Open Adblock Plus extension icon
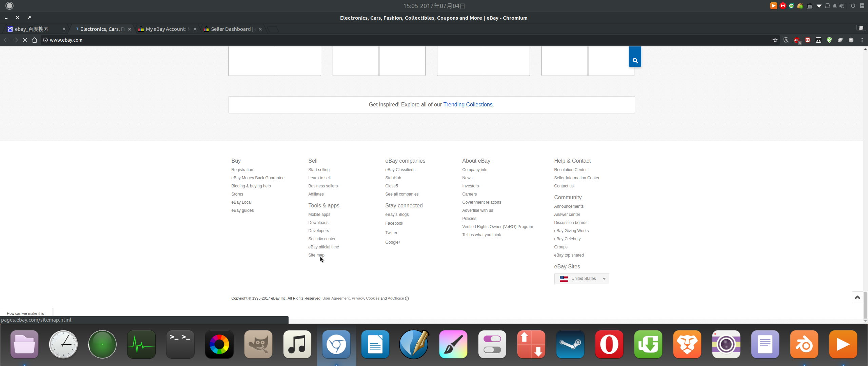This screenshot has height=366, width=868. click(797, 40)
